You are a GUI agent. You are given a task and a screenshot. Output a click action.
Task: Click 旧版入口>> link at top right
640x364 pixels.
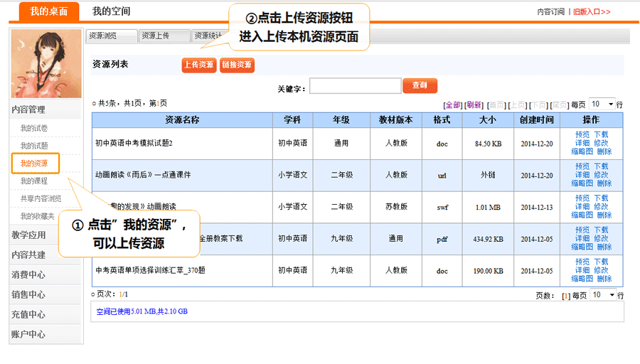point(592,12)
